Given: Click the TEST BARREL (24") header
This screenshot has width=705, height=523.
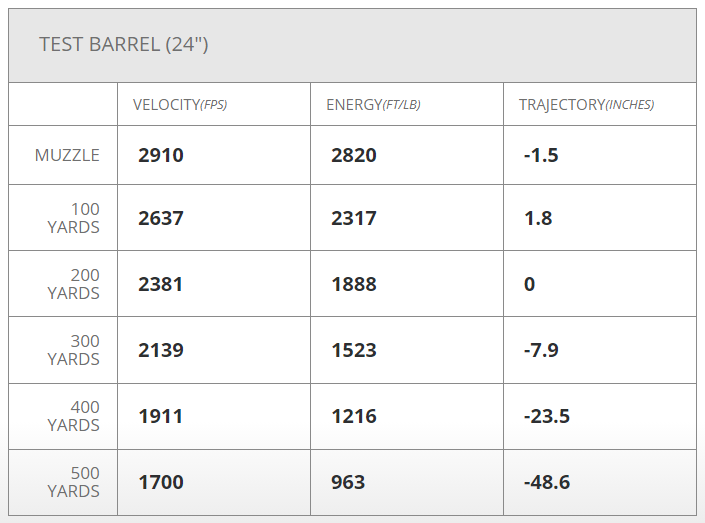Looking at the screenshot, I should (123, 45).
